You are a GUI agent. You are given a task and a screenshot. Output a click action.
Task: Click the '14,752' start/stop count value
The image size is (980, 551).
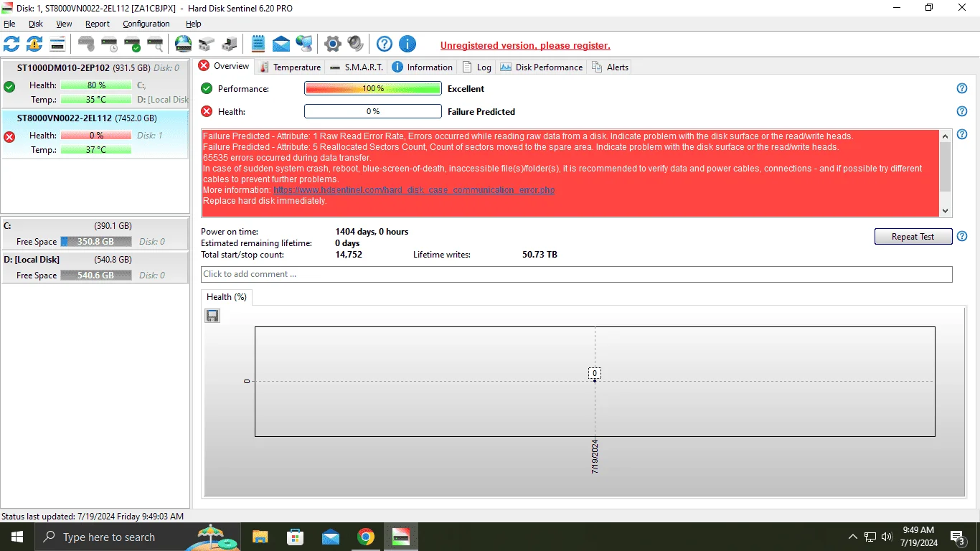[x=349, y=255]
